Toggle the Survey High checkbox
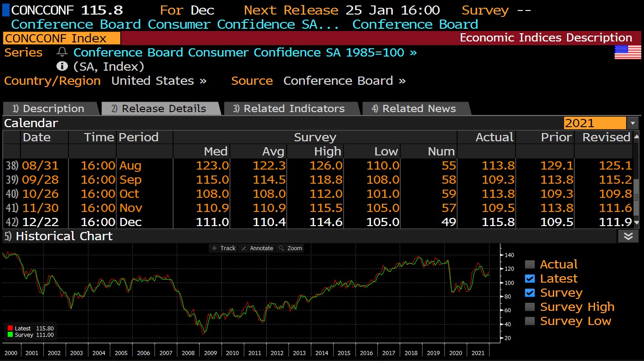644x361 pixels. click(530, 307)
